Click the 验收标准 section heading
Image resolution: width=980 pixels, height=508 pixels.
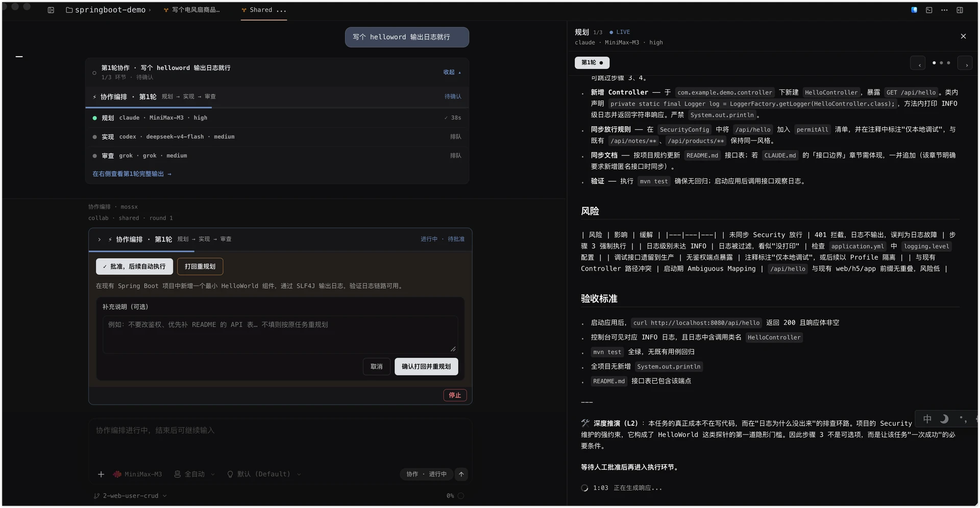599,299
